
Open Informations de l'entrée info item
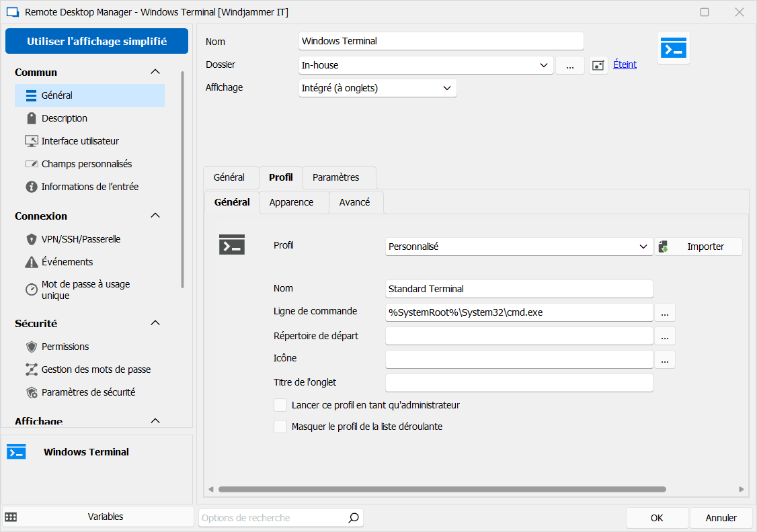tap(89, 187)
